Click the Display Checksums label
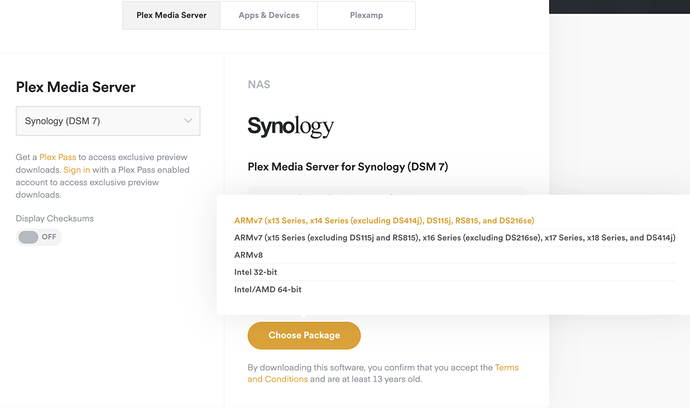Viewport: 690px width, 408px height. click(56, 217)
